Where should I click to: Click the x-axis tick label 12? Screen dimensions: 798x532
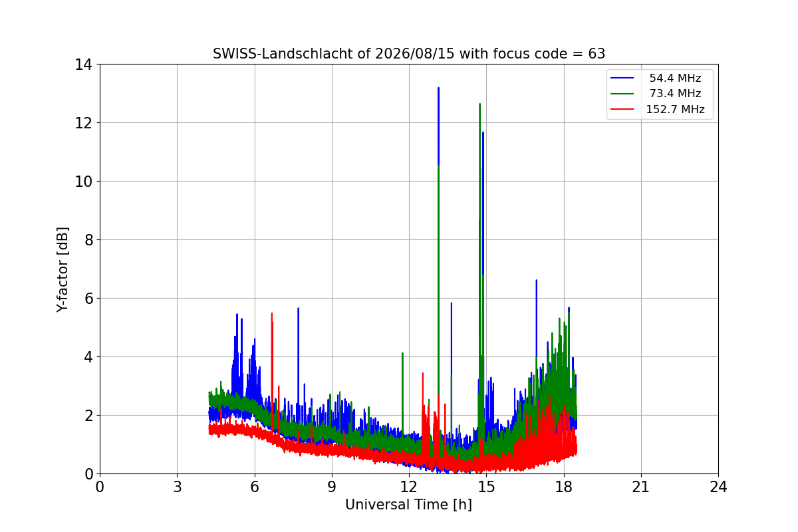tap(409, 487)
